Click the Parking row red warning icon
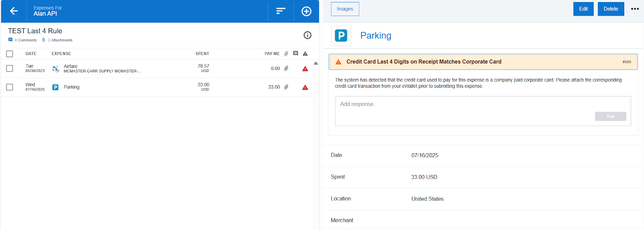 coord(305,87)
